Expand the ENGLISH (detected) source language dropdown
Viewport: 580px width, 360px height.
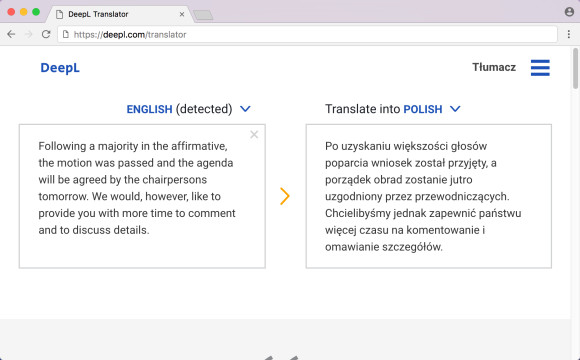pos(245,109)
